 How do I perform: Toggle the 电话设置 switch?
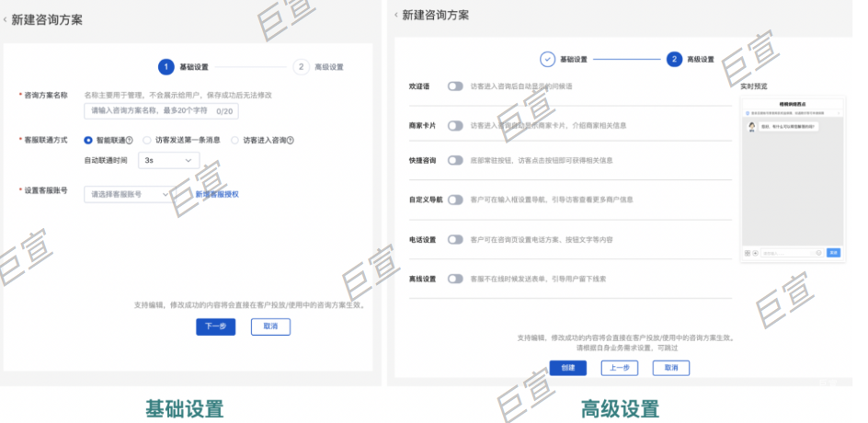(x=455, y=240)
